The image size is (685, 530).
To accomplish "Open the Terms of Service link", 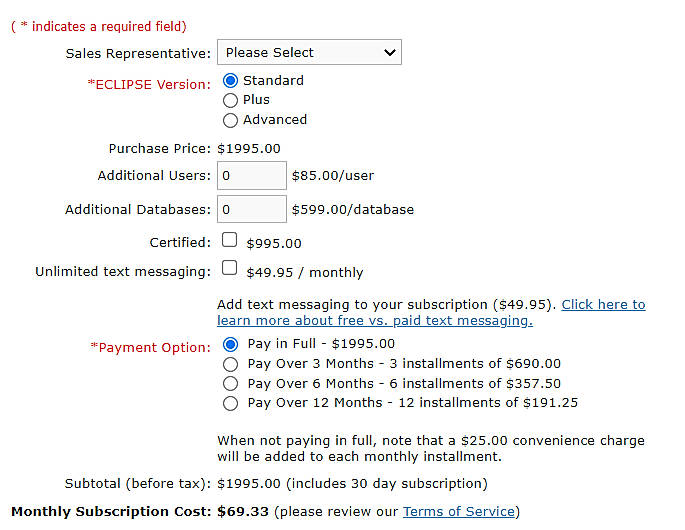I will pyautogui.click(x=459, y=512).
